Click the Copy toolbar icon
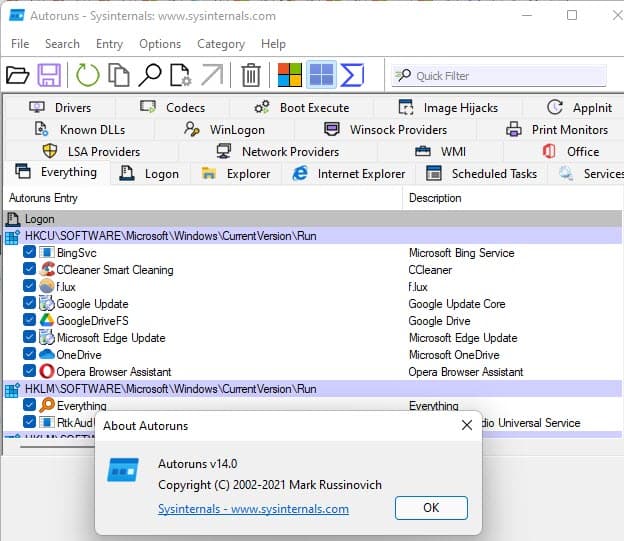The height and width of the screenshot is (541, 624). pyautogui.click(x=119, y=75)
